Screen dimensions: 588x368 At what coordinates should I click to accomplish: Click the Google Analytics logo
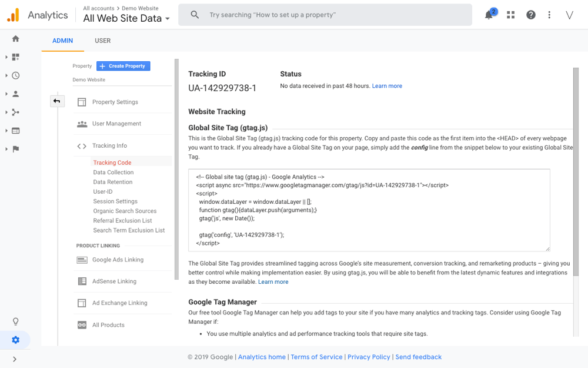[13, 15]
